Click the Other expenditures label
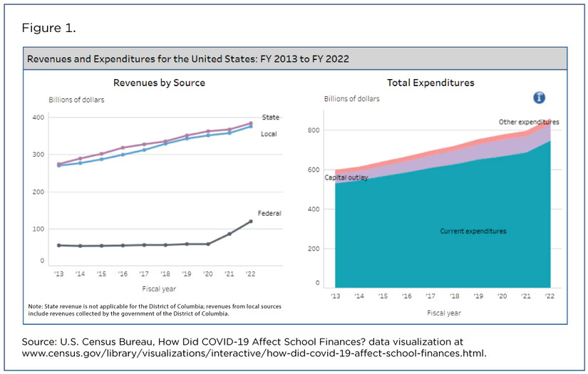Screen dimensions: 588x374 (x=528, y=122)
